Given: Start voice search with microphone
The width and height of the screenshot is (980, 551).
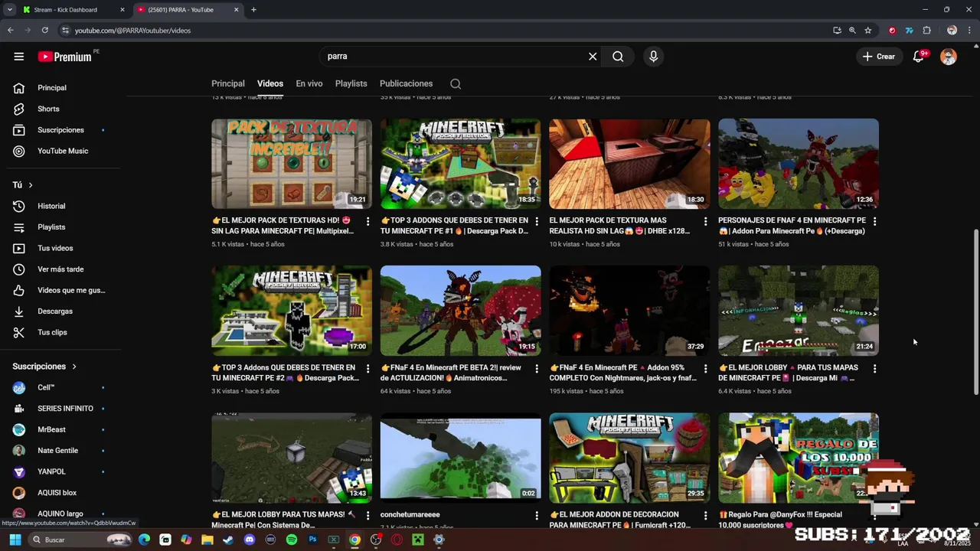Looking at the screenshot, I should pyautogui.click(x=653, y=57).
